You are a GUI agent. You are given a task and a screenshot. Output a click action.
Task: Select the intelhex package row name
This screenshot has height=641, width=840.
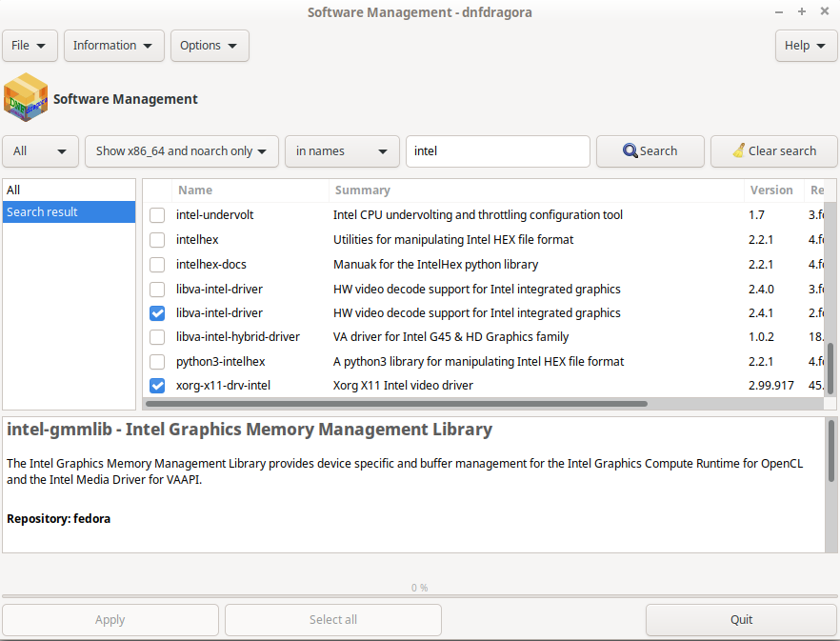coord(197,240)
